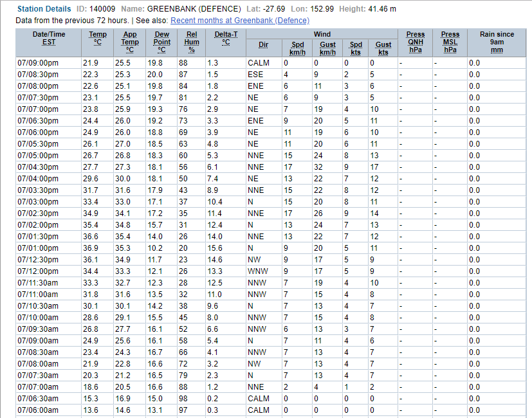This screenshot has height=418, width=532.
Task: Click the 07/09:00pm date/time cell
Action: click(x=38, y=63)
